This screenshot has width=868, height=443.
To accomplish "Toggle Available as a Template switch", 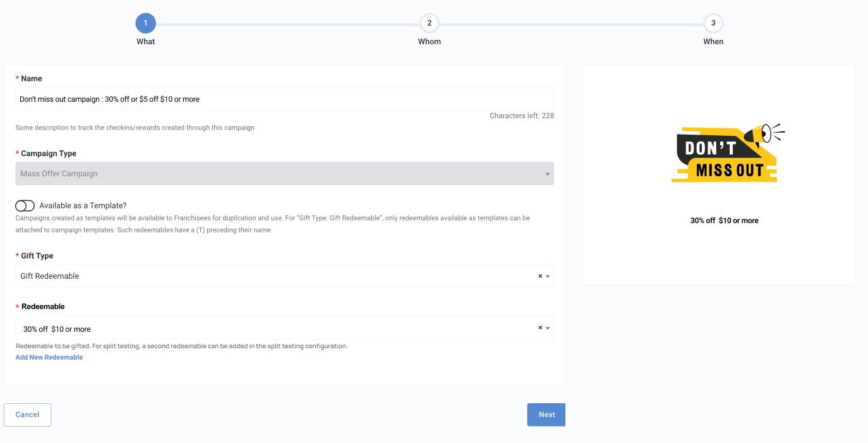I will click(25, 206).
